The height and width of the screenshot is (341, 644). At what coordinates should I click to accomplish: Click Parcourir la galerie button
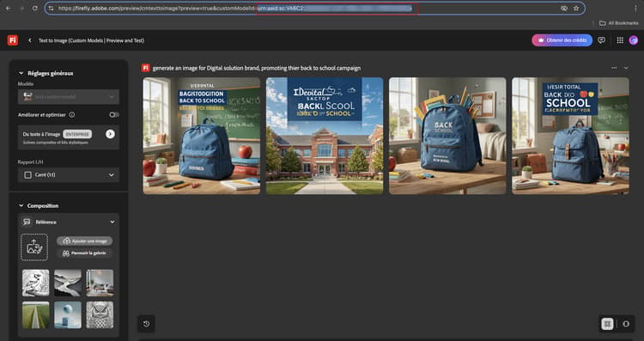(x=85, y=253)
